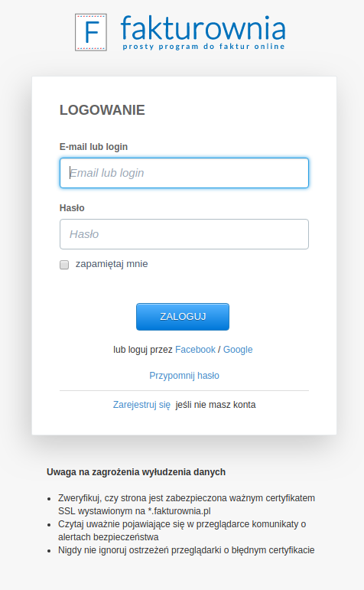The height and width of the screenshot is (590, 364).
Task: Click the "Uwaga na zagrożenia wyłudzenia danych" heading
Action: [136, 472]
